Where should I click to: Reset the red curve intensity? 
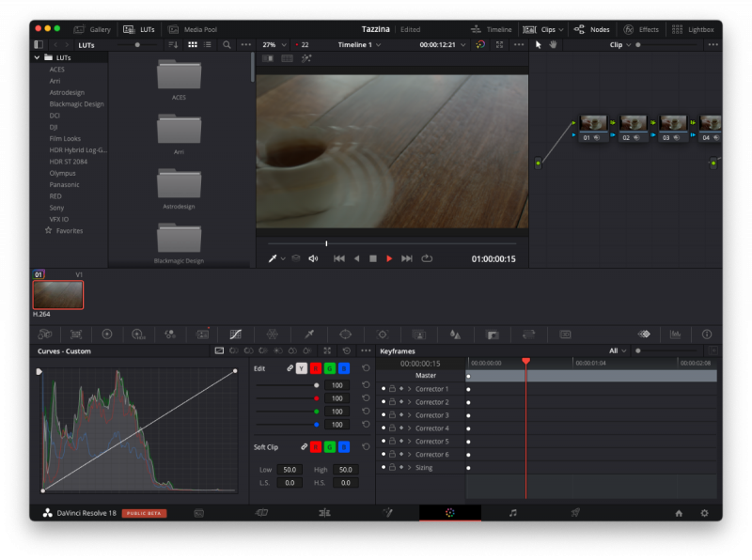pos(365,398)
